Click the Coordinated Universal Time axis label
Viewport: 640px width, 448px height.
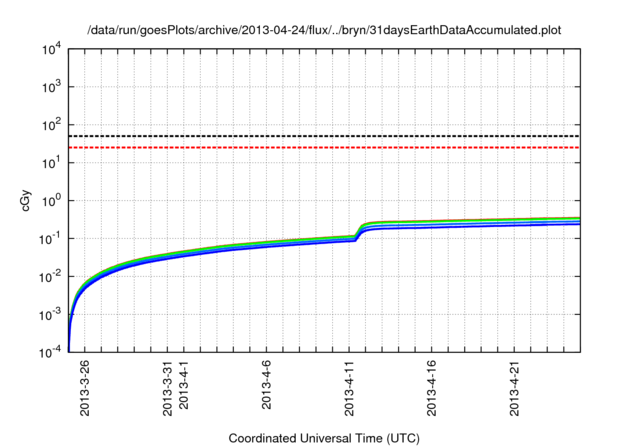[x=325, y=439]
